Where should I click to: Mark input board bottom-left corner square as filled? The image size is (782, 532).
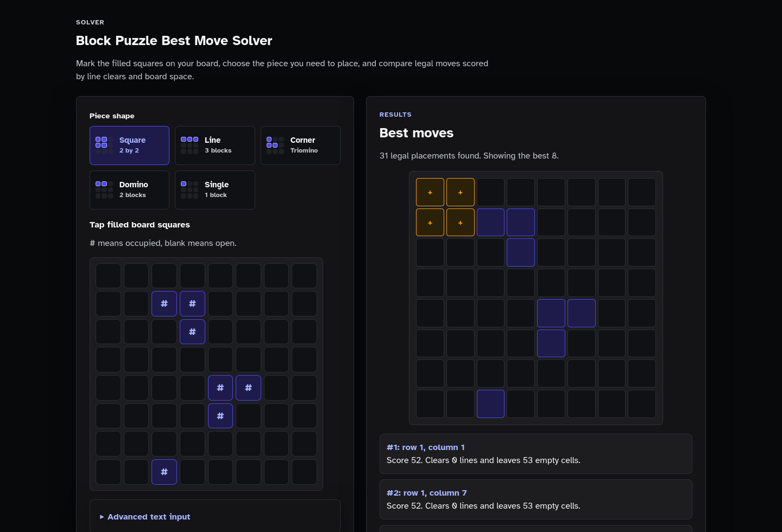pyautogui.click(x=108, y=472)
